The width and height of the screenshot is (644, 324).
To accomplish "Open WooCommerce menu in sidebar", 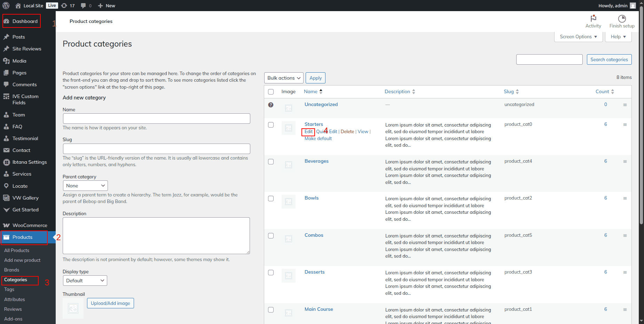I will click(x=30, y=225).
